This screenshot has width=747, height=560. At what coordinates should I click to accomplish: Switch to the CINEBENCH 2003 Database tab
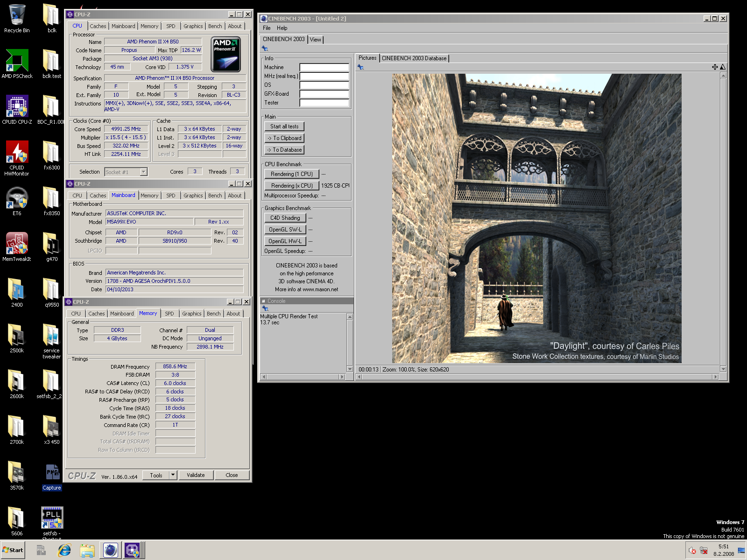pos(414,58)
